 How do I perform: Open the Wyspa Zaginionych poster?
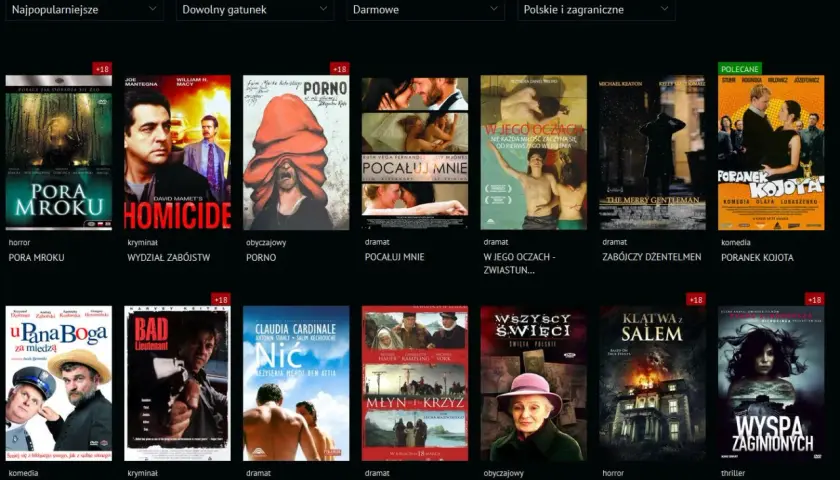(771, 384)
